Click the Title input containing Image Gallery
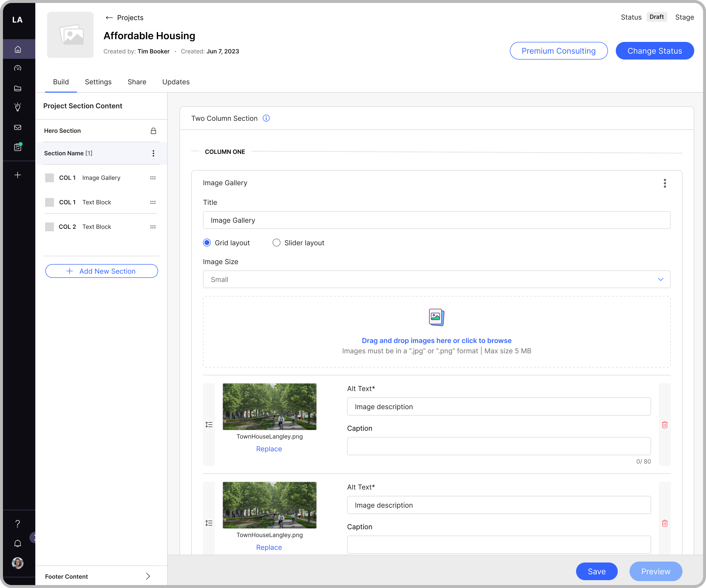 pos(436,220)
